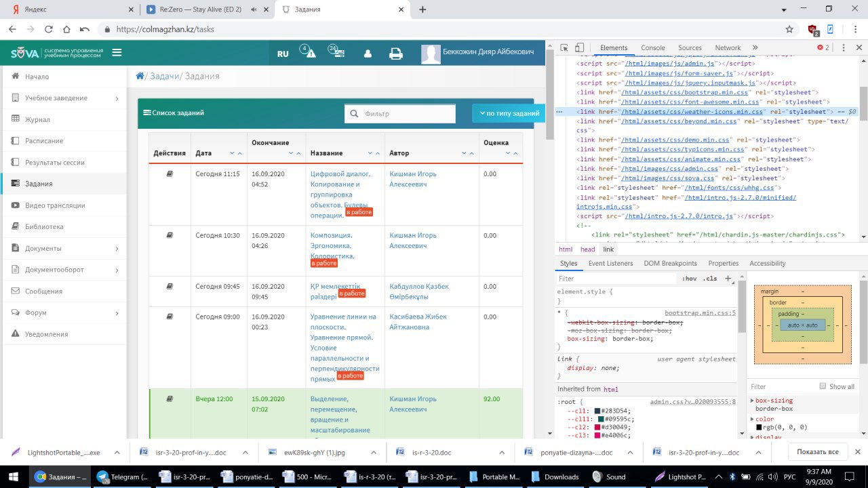Switch to the Console tab
Viewport: 868px width, 488px height.
[653, 48]
